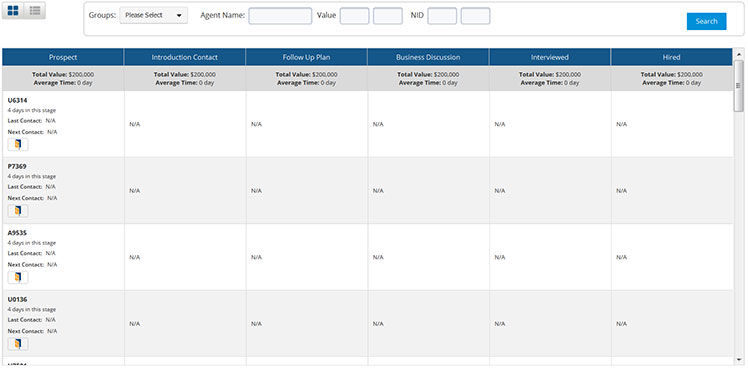Image resolution: width=748 pixels, height=375 pixels.
Task: Click the U6314 prospect name
Action: (18, 100)
